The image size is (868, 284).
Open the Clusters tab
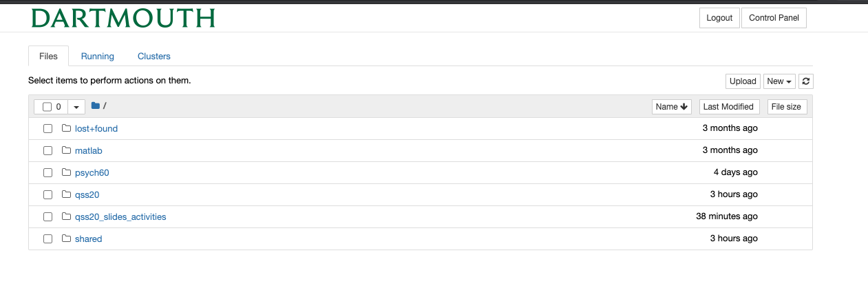154,57
